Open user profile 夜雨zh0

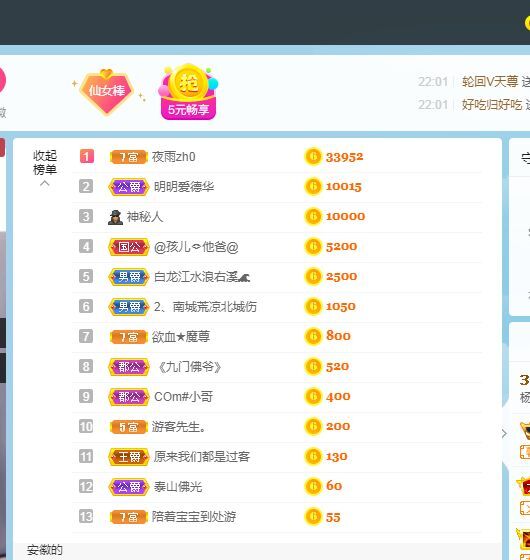pos(174,157)
